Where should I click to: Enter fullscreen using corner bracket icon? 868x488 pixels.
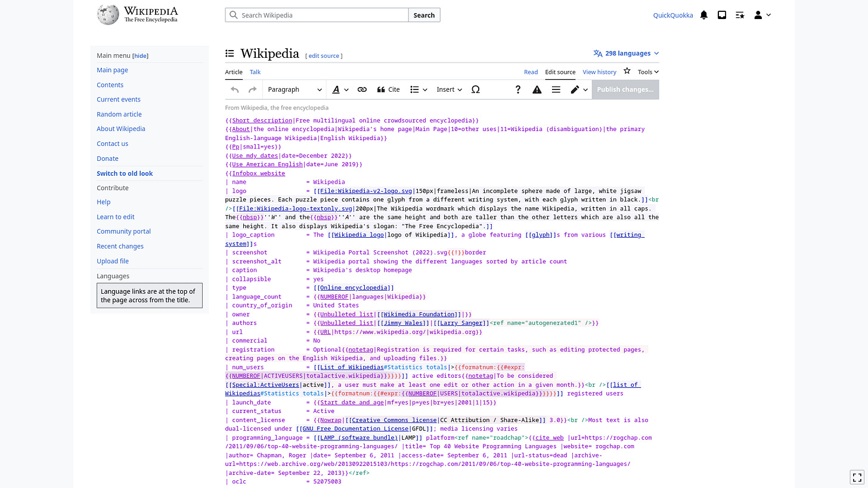click(x=857, y=477)
